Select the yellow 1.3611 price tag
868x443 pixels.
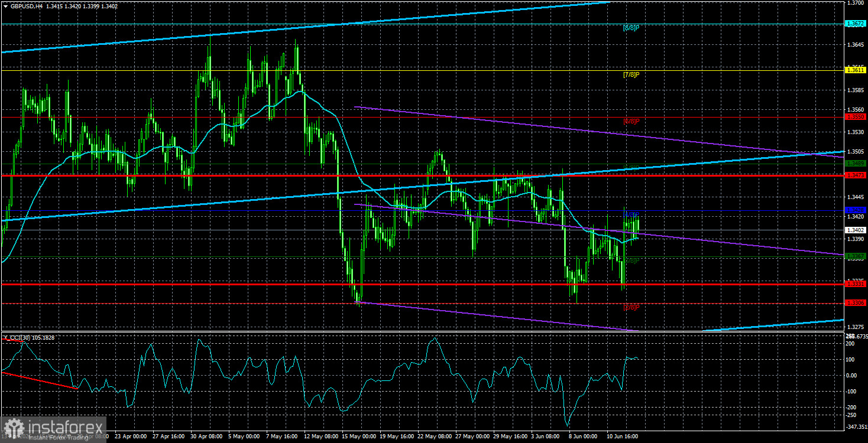[856, 70]
